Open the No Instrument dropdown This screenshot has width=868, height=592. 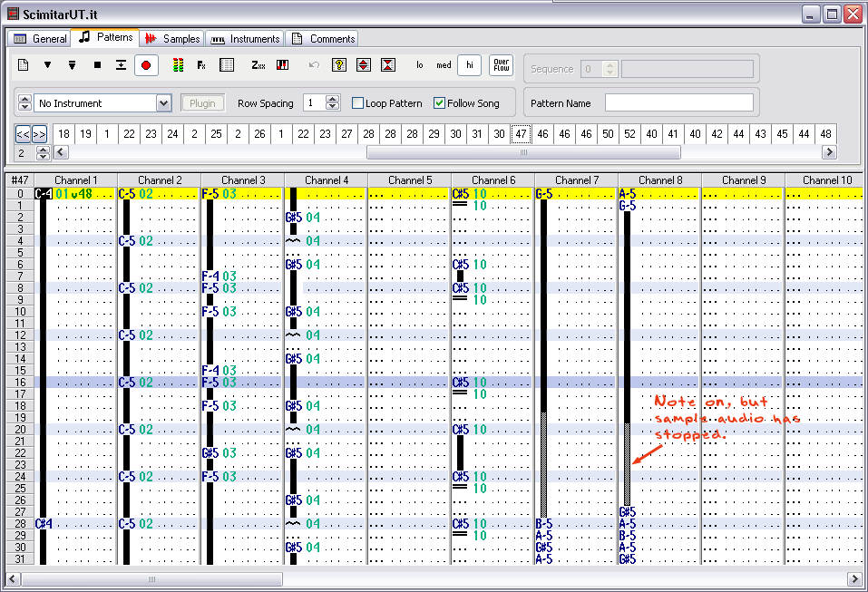(x=163, y=103)
